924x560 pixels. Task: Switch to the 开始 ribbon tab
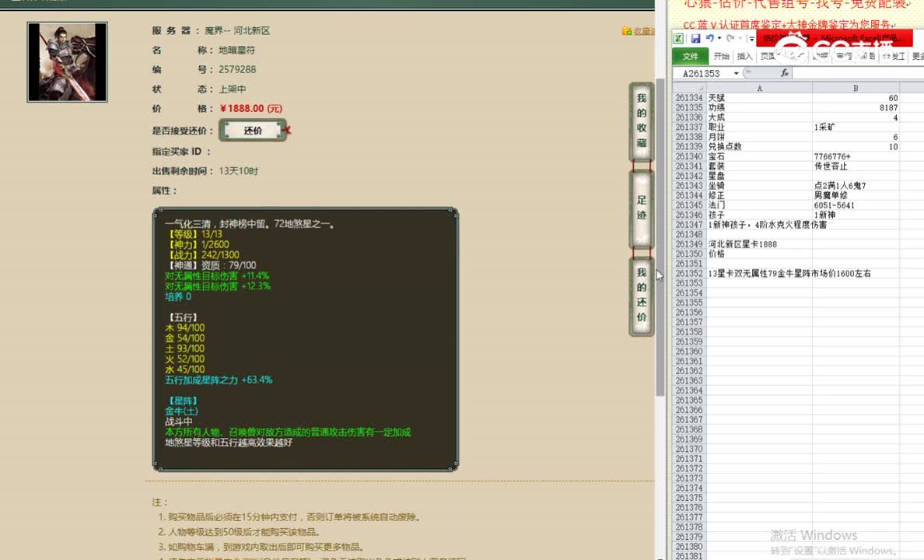pos(721,56)
